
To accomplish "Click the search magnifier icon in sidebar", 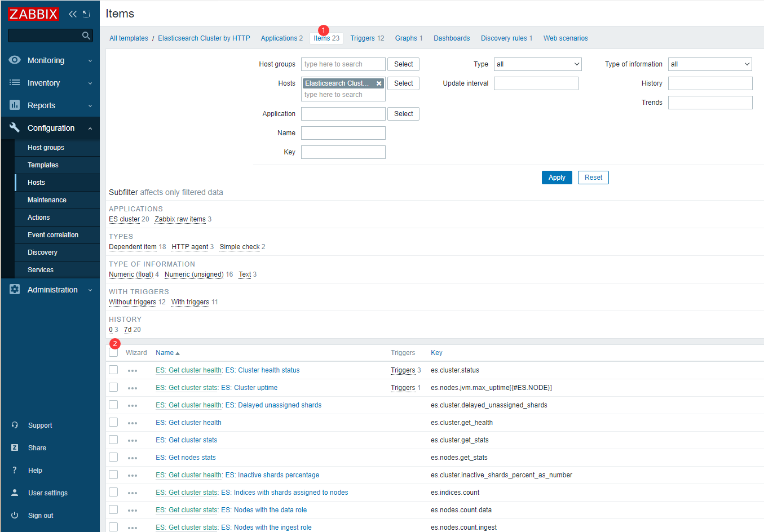I will (x=86, y=36).
